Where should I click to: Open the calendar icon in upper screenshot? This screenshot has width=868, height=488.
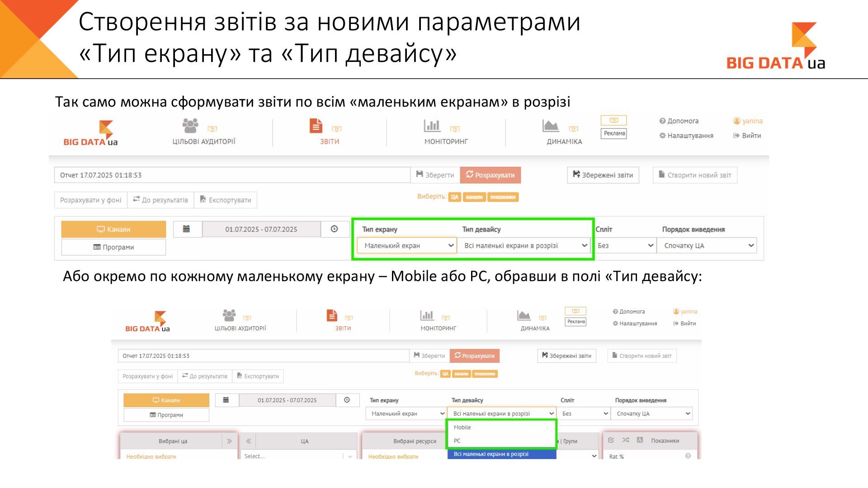pos(186,229)
